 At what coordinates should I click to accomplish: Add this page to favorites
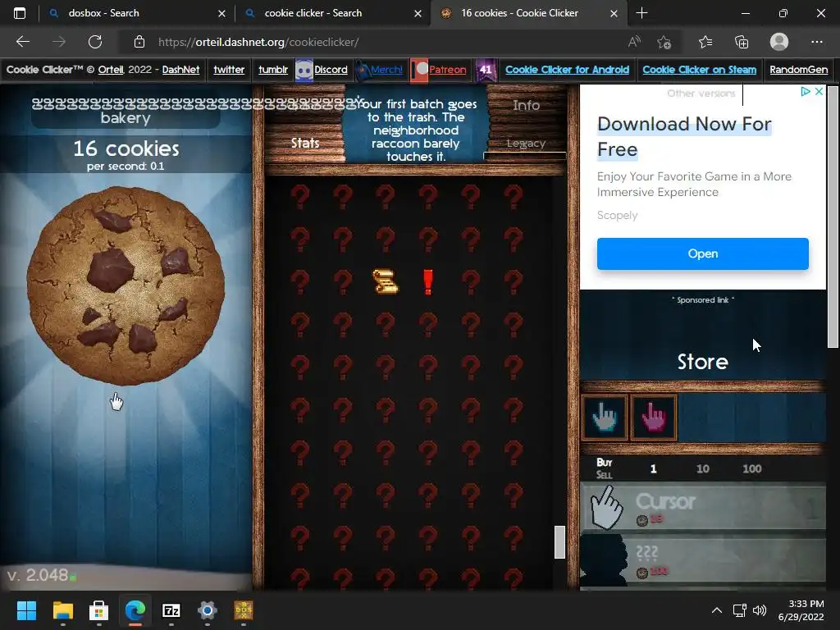pos(664,42)
